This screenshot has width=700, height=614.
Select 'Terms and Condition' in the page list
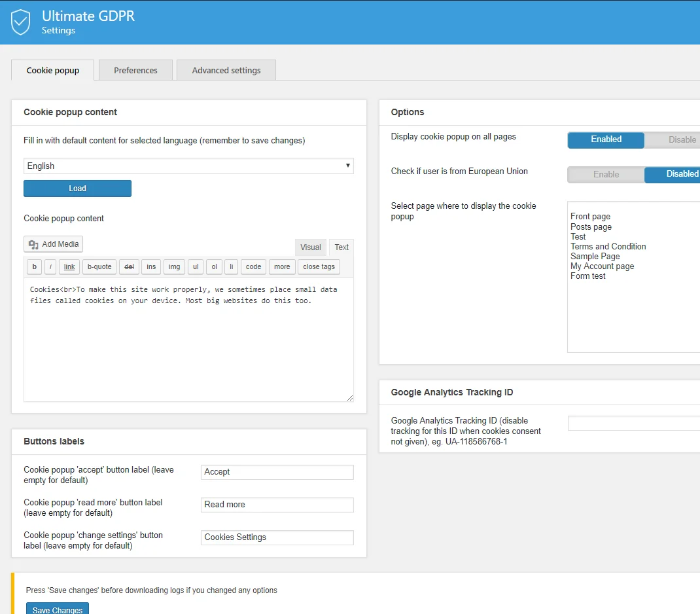click(608, 246)
